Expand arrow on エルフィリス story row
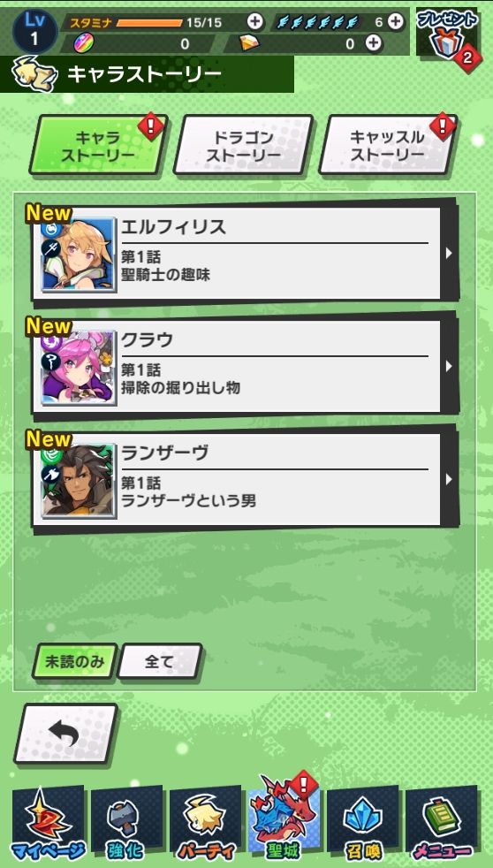This screenshot has height=868, width=493. [449, 253]
